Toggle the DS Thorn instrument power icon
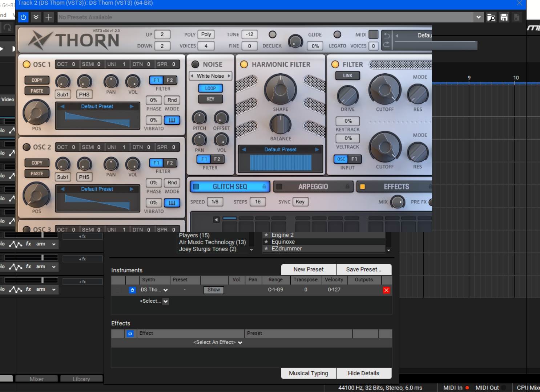The width and height of the screenshot is (540, 392). pos(132,290)
